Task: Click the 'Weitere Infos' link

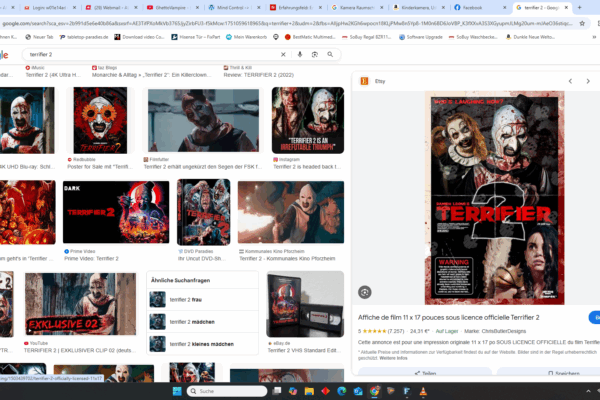Action: click(393, 358)
